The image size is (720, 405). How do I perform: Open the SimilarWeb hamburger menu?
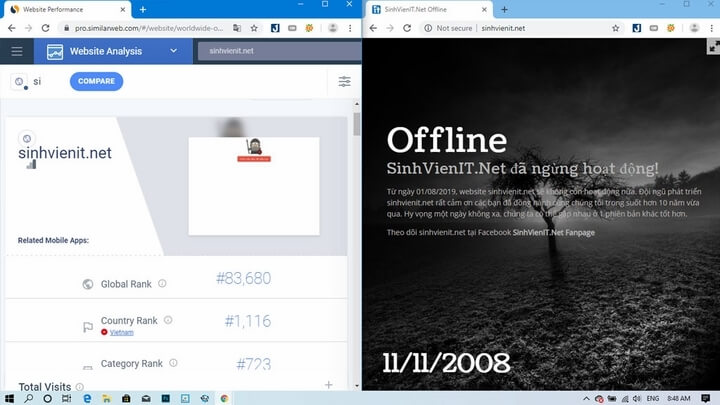tap(17, 51)
